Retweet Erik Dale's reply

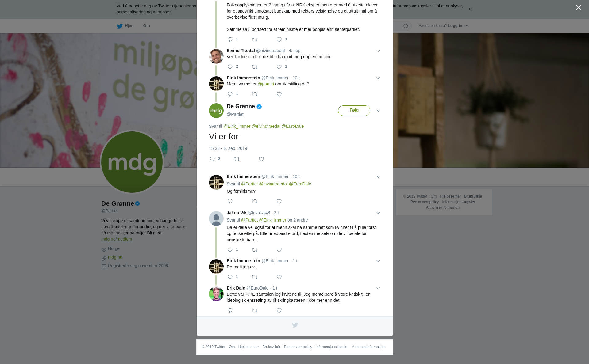tap(255, 310)
